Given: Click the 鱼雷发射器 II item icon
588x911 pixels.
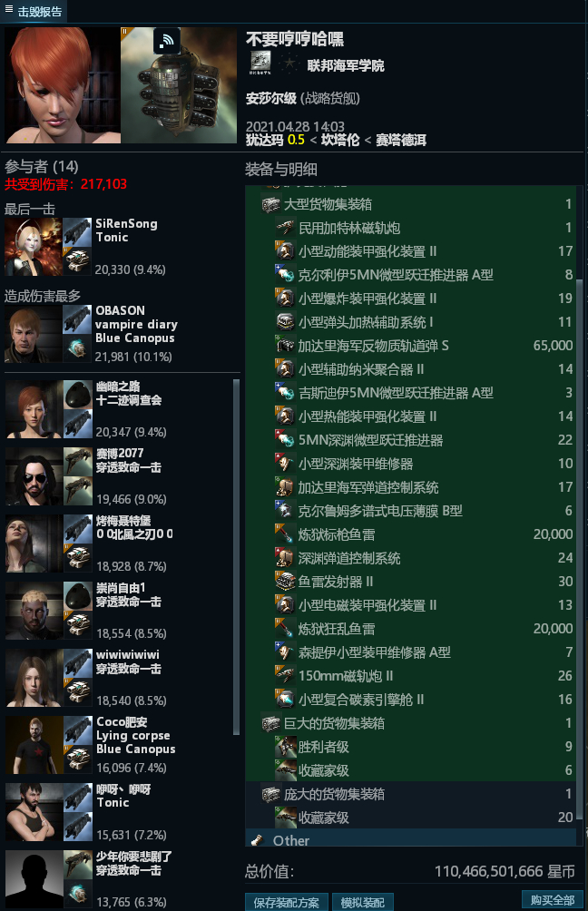Looking at the screenshot, I should (x=285, y=581).
